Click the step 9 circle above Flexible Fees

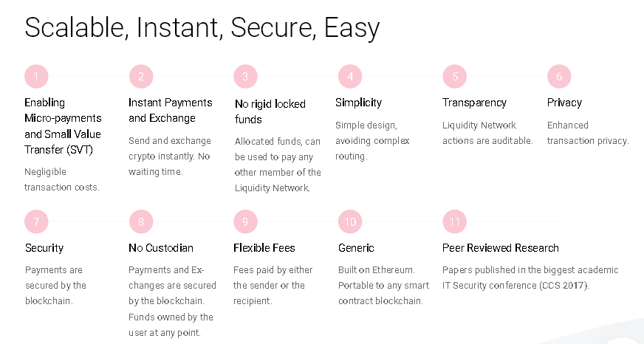click(x=245, y=221)
